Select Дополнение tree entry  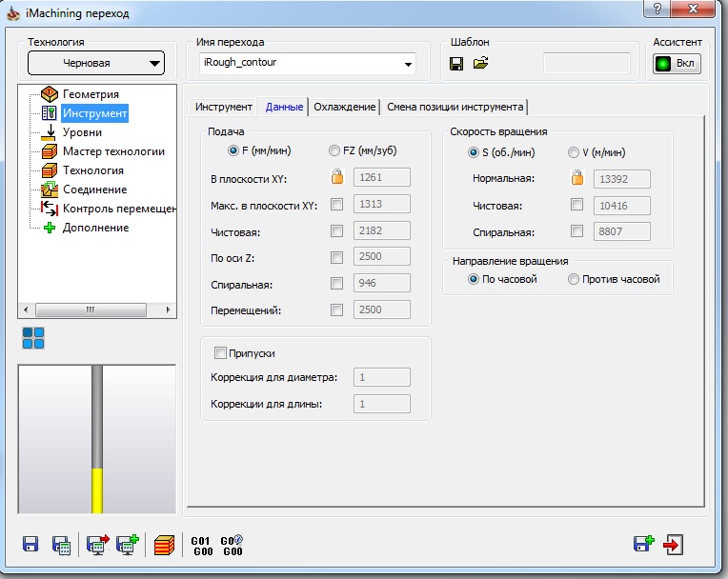95,228
